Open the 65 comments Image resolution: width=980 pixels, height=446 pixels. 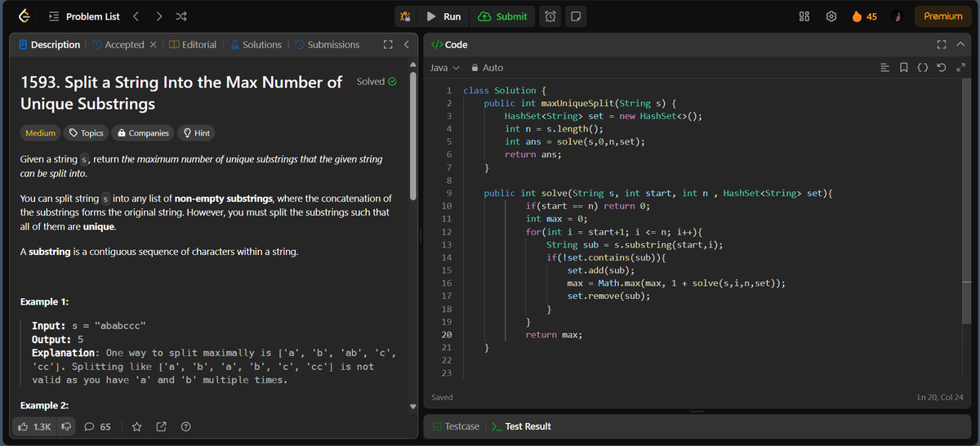click(x=98, y=426)
